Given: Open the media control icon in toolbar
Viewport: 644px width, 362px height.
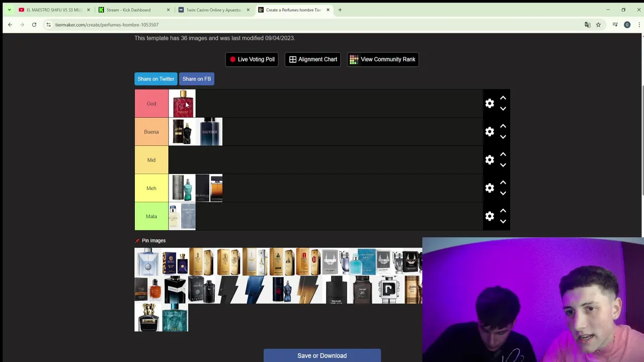Looking at the screenshot, I should tap(615, 25).
